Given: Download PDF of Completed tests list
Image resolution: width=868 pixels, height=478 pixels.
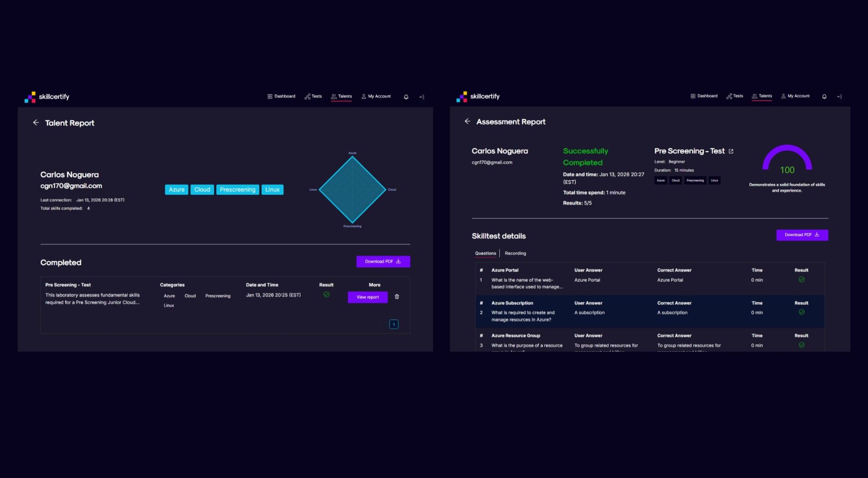Looking at the screenshot, I should click(x=383, y=262).
